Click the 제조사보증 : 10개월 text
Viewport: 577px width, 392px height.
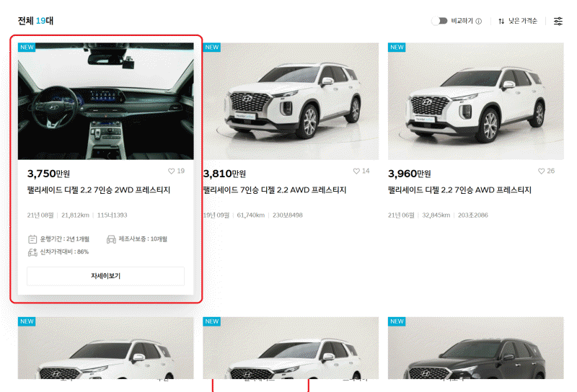click(x=143, y=239)
